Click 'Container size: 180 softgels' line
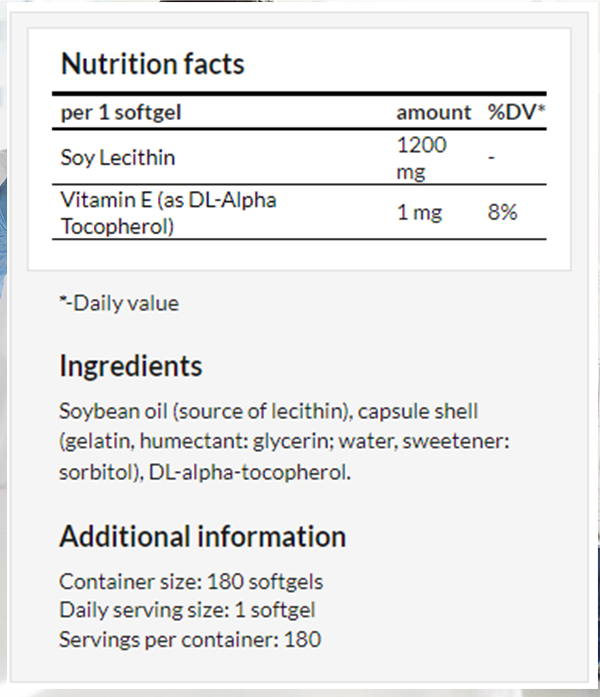Screen dimensions: 600x697 (191, 581)
